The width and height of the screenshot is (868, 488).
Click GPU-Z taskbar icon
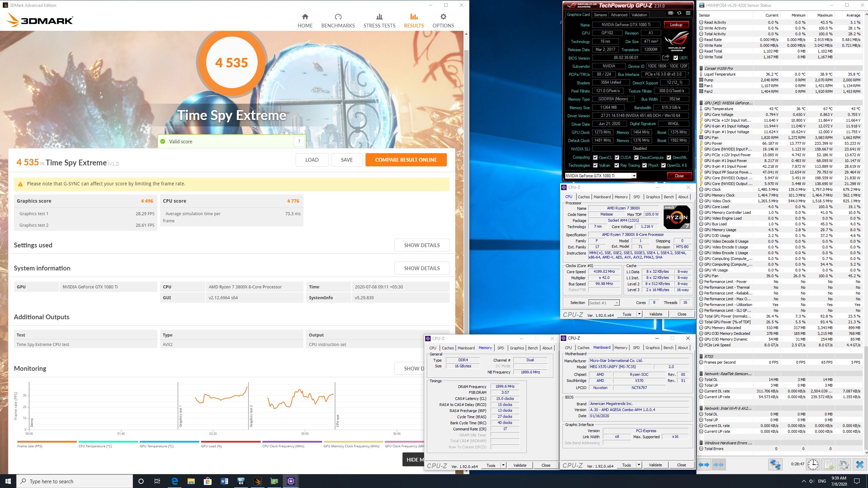coord(274,481)
